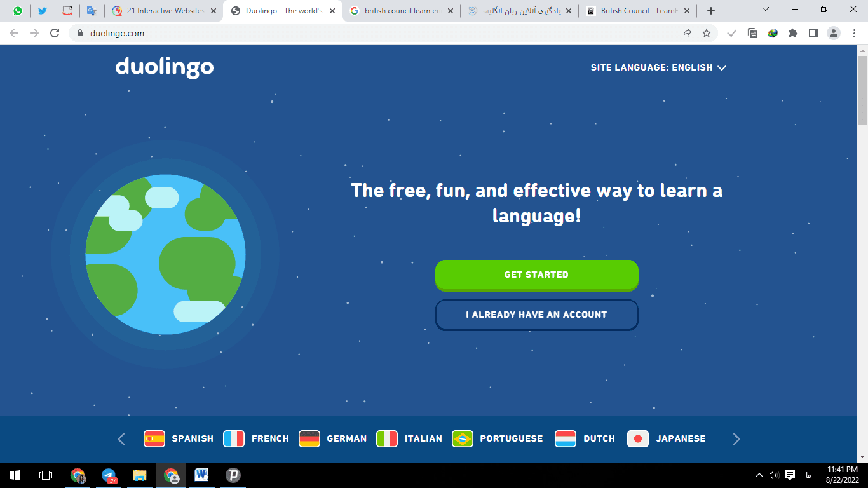Open the Chrome extensions puzzle icon

793,33
